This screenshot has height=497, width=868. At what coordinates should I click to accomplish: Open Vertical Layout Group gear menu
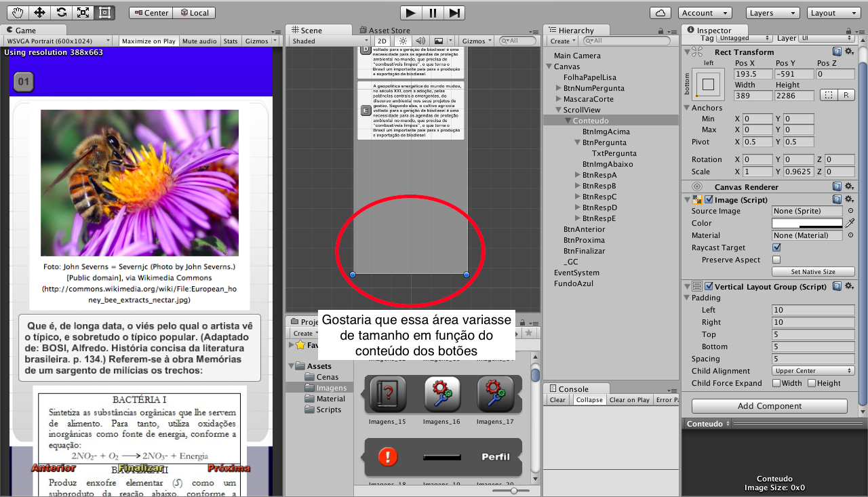(x=849, y=287)
